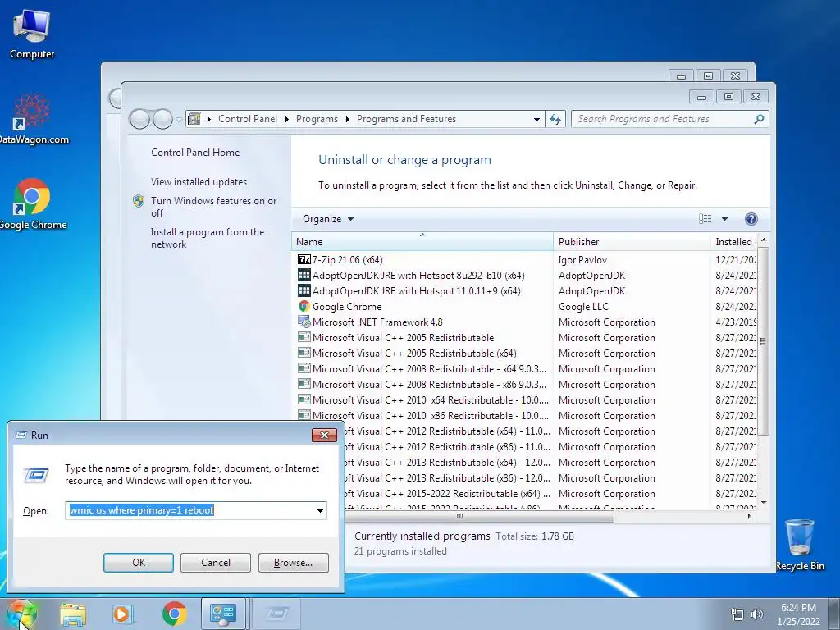Click the Chrome icon on the taskbar
The height and width of the screenshot is (630, 840).
click(x=174, y=614)
